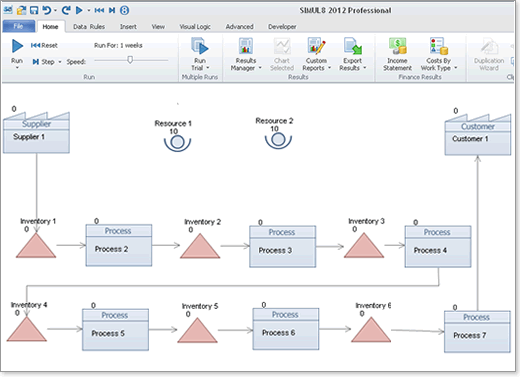Viewport: 520px width, 378px height.
Task: Click the Custom Reports icon
Action: click(x=316, y=46)
